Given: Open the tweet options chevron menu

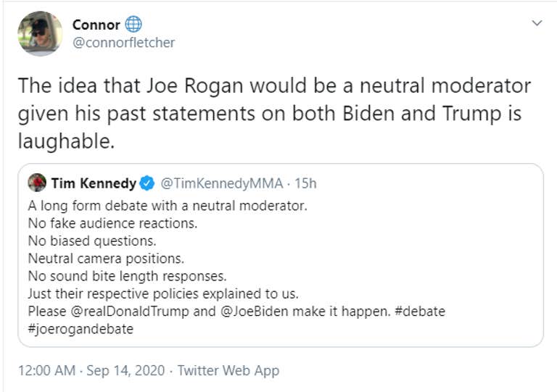Looking at the screenshot, I should coord(537,23).
